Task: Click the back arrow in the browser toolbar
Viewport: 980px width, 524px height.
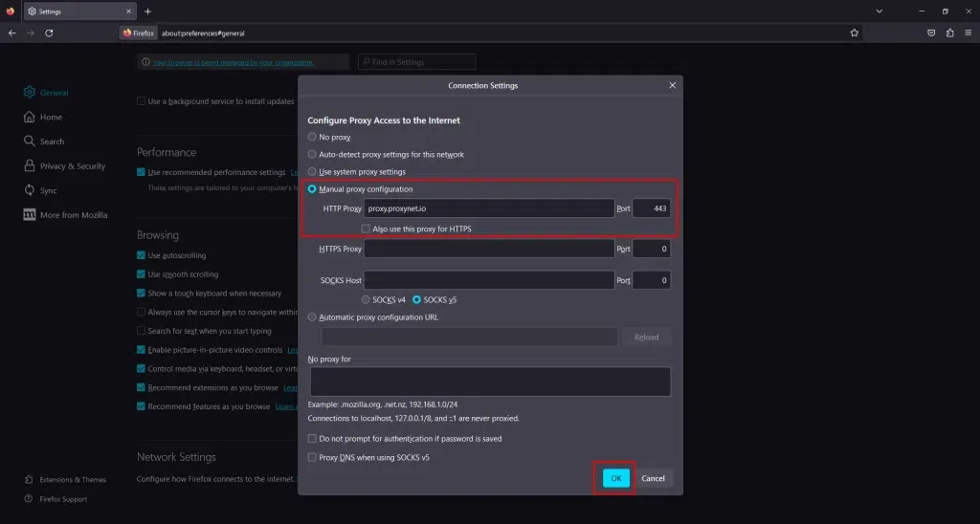Action: tap(11, 33)
